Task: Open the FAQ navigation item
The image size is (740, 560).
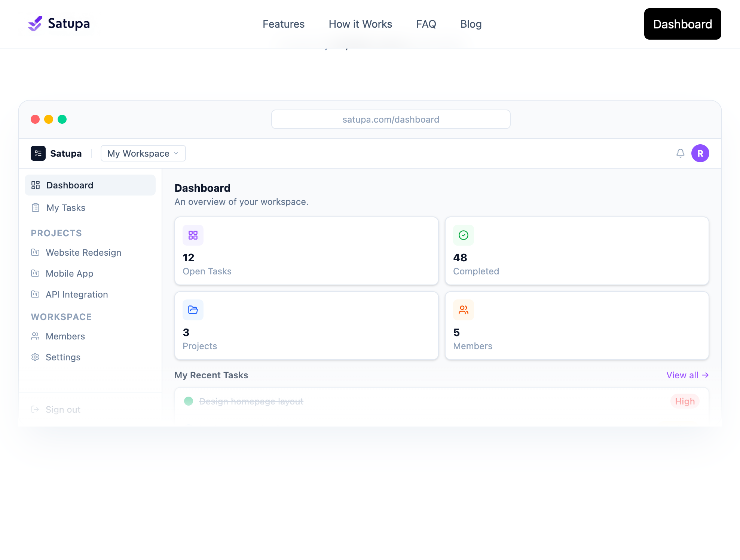Action: point(426,24)
